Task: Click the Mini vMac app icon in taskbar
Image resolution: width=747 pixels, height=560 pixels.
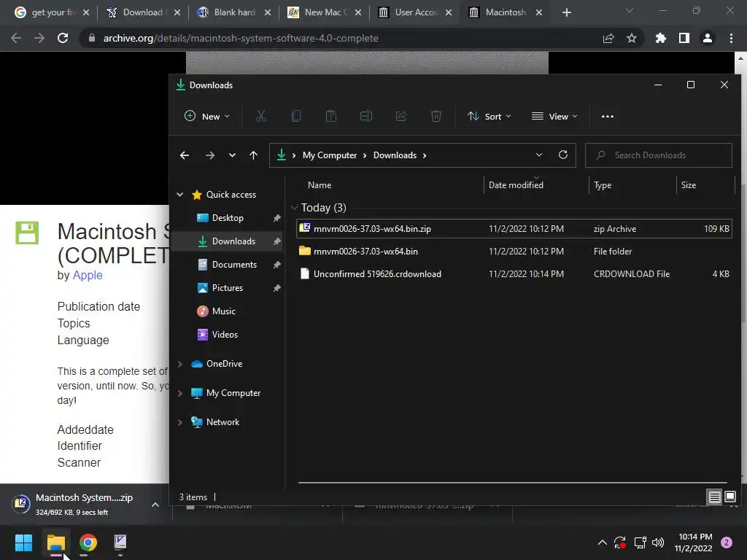Action: coord(120,542)
